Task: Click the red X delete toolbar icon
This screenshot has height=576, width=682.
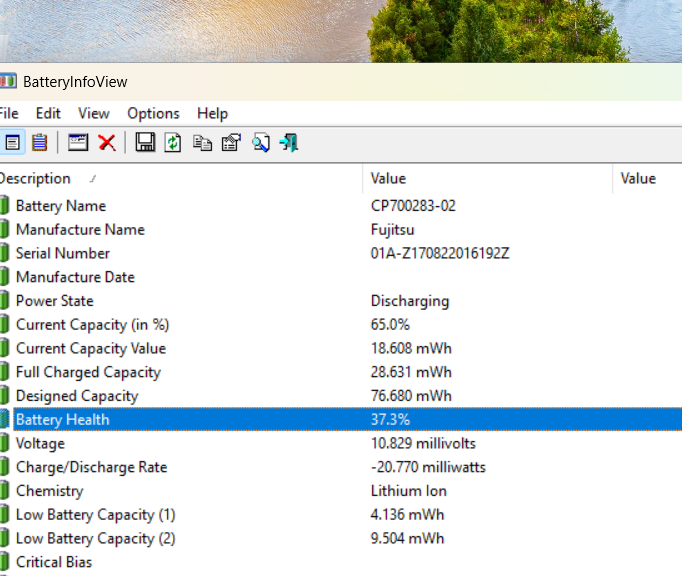Action: [x=107, y=142]
